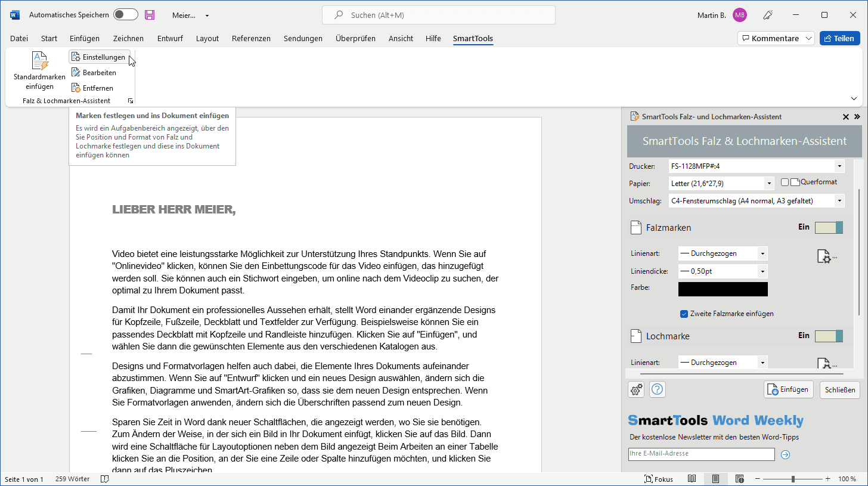The height and width of the screenshot is (486, 868).
Task: Submit newsletter email with arrow icon
Action: pyautogui.click(x=785, y=455)
